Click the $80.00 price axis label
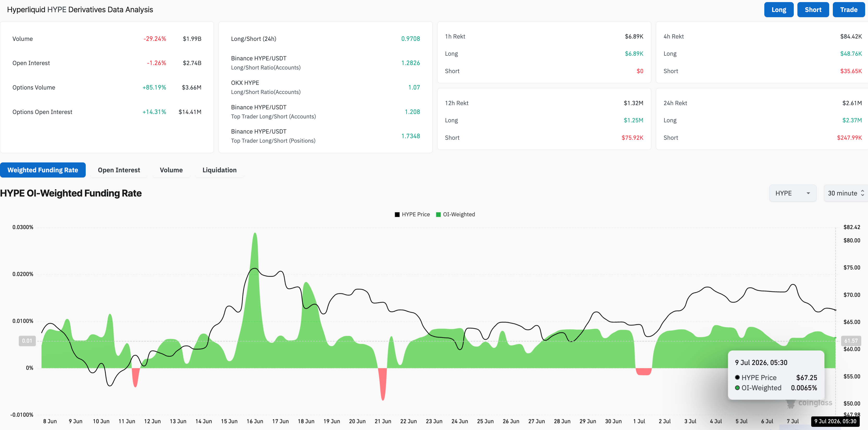This screenshot has height=430, width=868. point(852,241)
